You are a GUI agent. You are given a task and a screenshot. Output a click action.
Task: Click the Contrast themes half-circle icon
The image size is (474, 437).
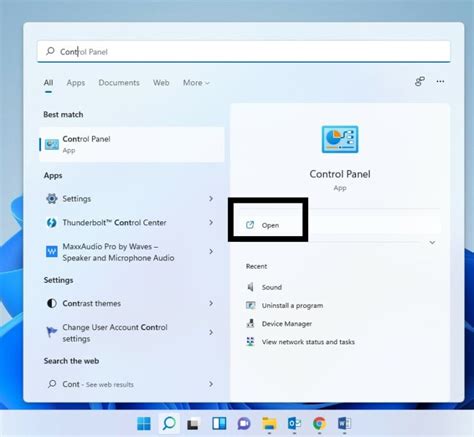pos(52,303)
